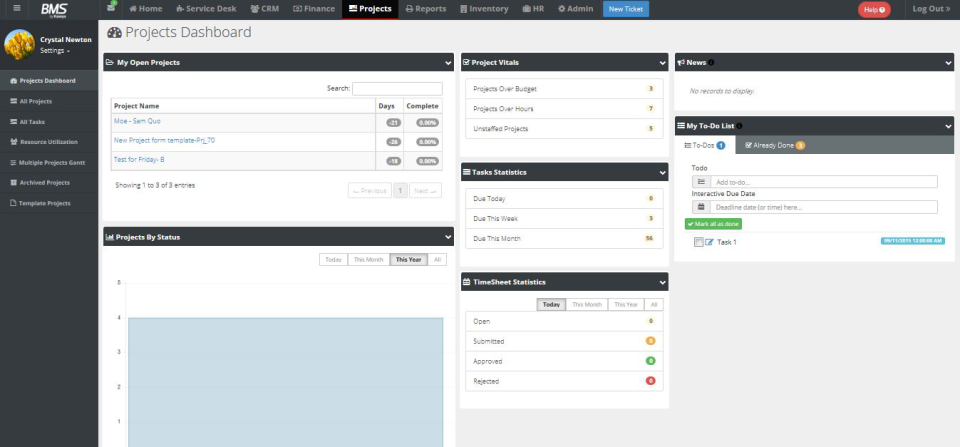Click the Mark all as done button

click(713, 224)
